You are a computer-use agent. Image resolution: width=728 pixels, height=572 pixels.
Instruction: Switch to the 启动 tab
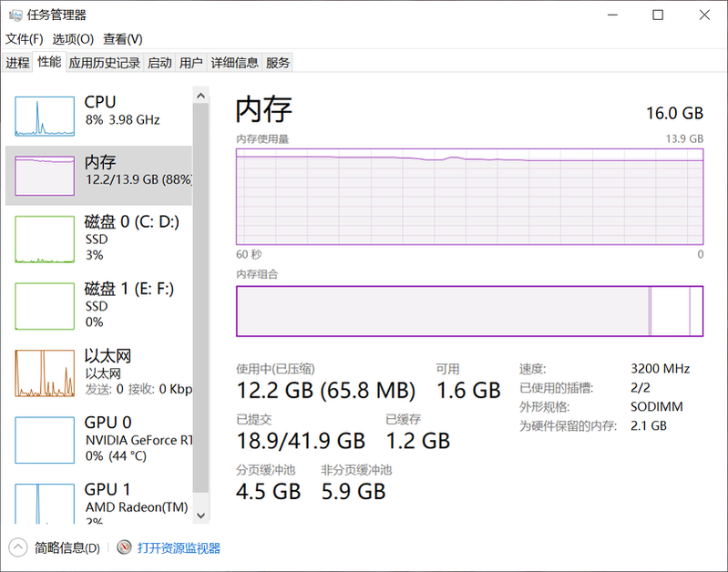click(159, 63)
